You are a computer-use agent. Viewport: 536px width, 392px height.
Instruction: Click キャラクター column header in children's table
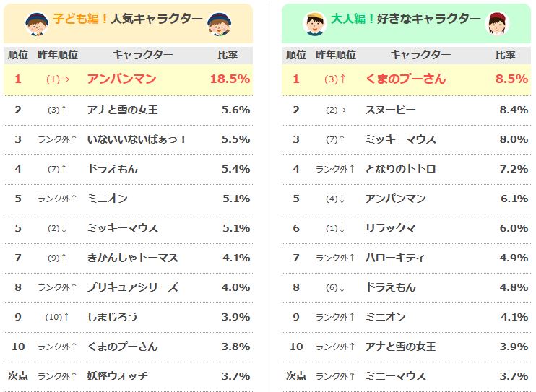point(142,55)
